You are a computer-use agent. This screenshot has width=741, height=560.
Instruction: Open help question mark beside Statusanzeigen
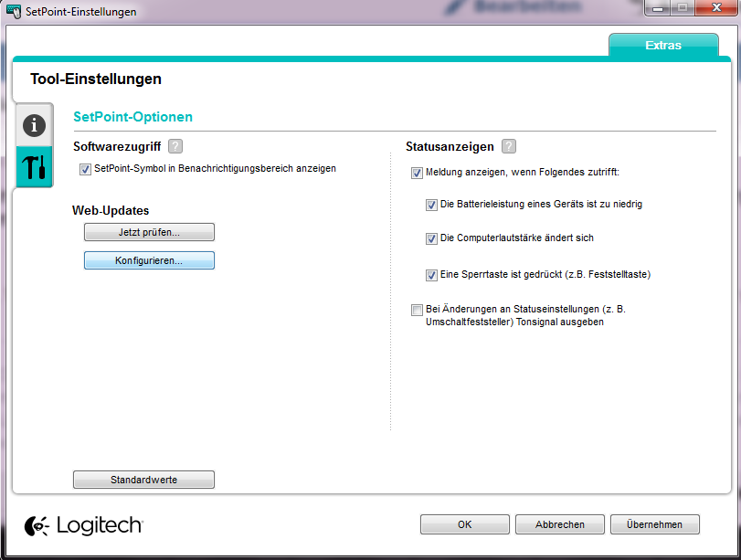click(509, 146)
